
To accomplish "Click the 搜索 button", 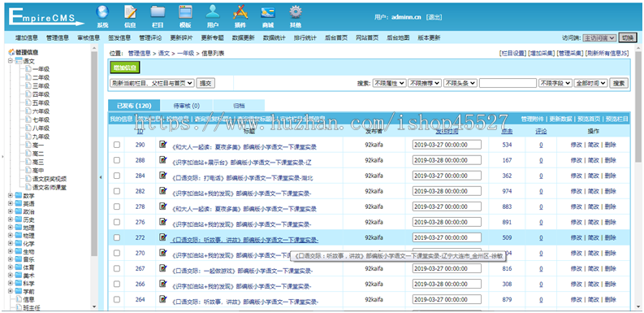I will (619, 83).
